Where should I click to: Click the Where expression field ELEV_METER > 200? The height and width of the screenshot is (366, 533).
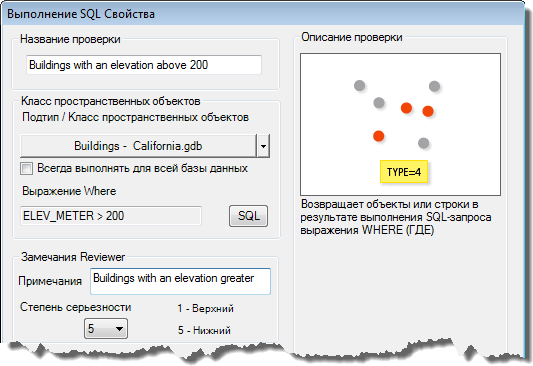pos(111,216)
